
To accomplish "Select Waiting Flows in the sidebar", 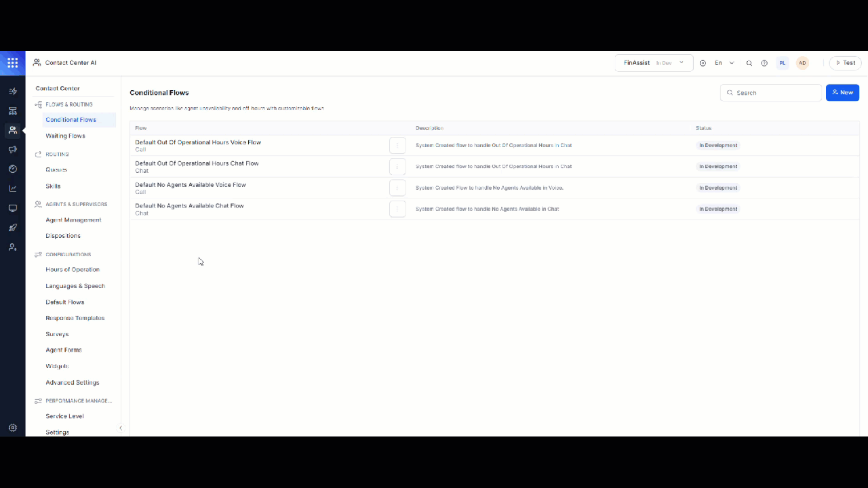I will (65, 136).
